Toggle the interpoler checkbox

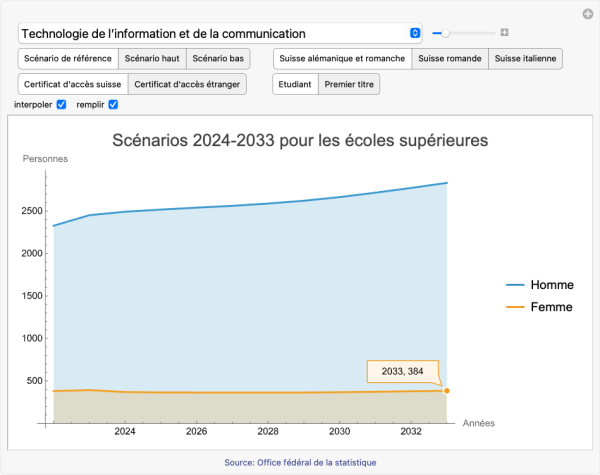62,105
